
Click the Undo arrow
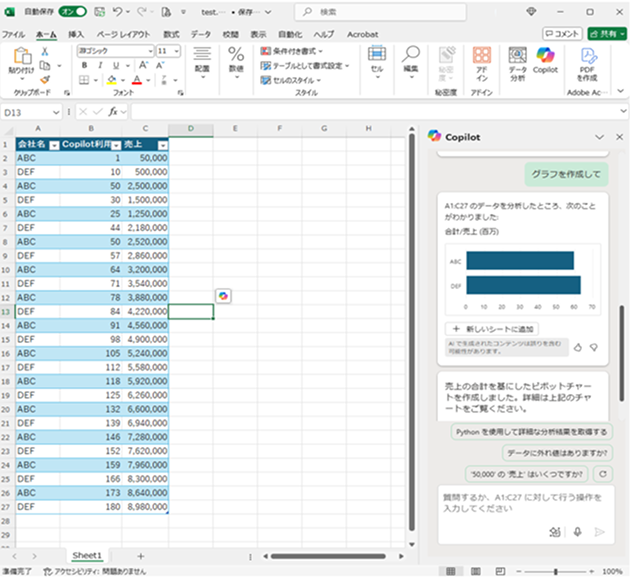pyautogui.click(x=117, y=12)
